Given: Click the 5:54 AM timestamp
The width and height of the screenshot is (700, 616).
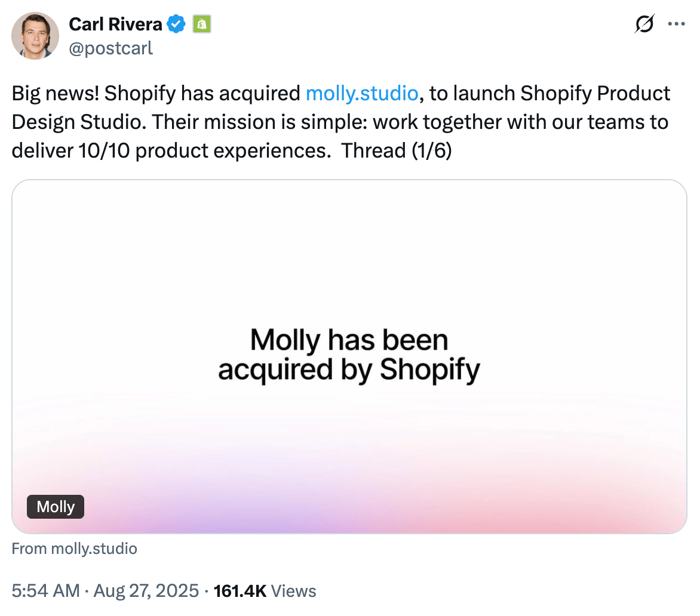Looking at the screenshot, I should click(x=45, y=591).
